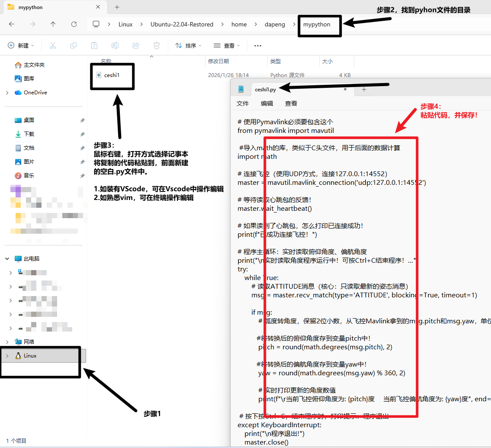Switch to the ceshi1.py Notepad tab
This screenshot has width=491, height=448.
point(265,90)
